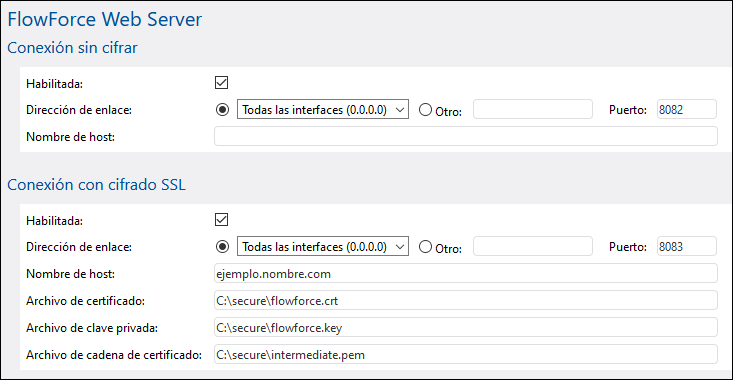Click Puerto field showing 8082
This screenshot has width=733, height=380.
click(686, 109)
